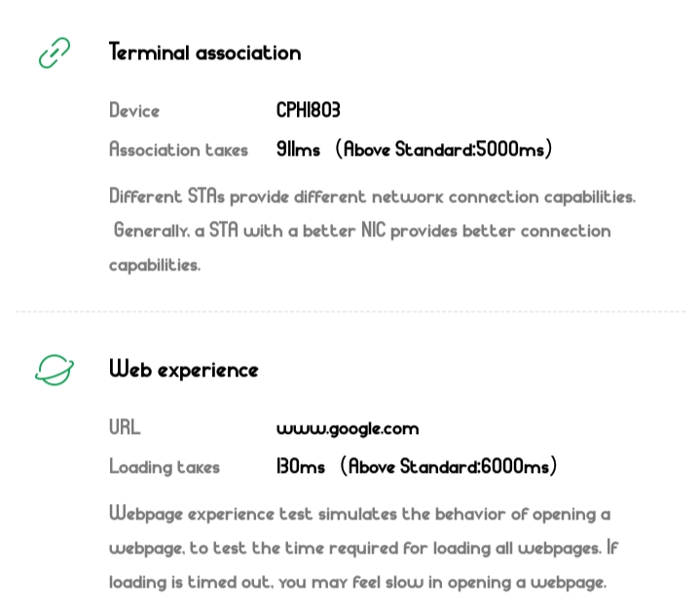Click the 'Different STAs provide' description line
This screenshot has width=700, height=611.
372,197
